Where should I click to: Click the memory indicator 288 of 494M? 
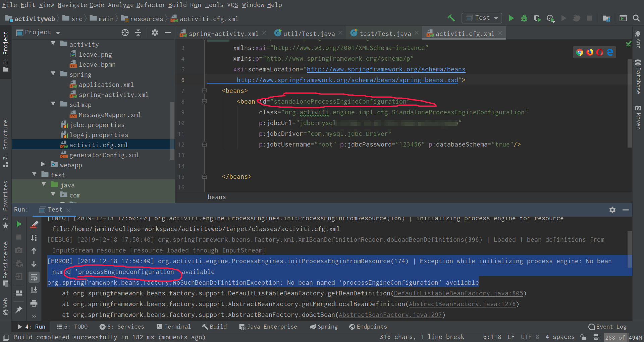point(624,337)
